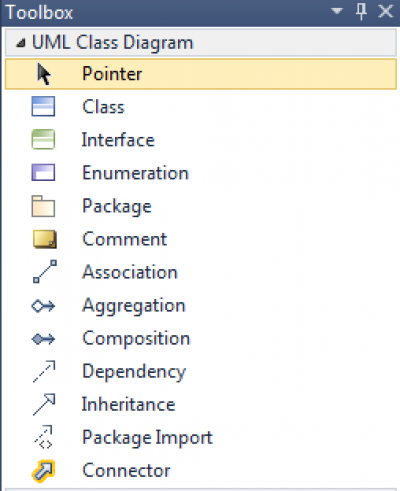Open the Toolbox window position dropdown arrow
The image size is (400, 491).
click(337, 12)
